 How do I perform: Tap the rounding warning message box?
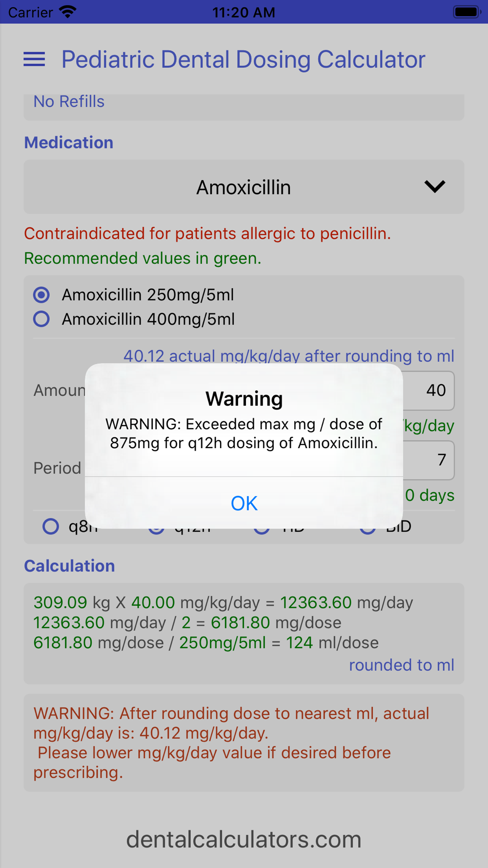point(244,743)
